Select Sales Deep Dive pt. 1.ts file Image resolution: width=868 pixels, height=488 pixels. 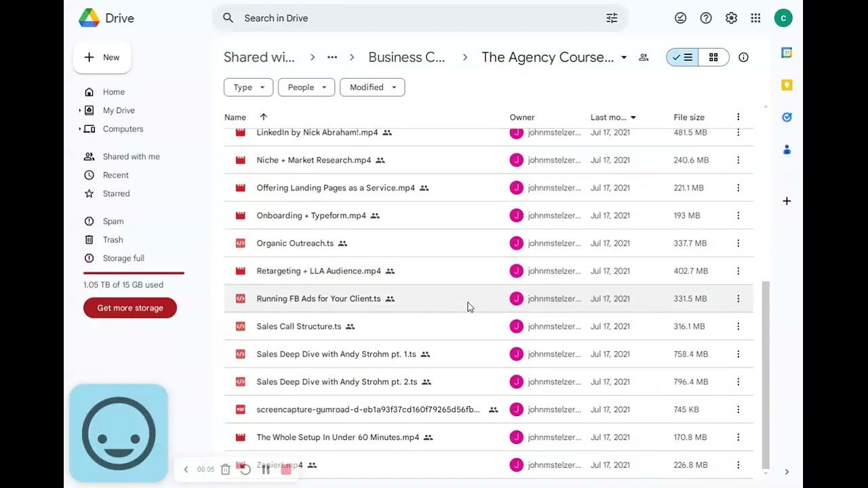(x=488, y=354)
